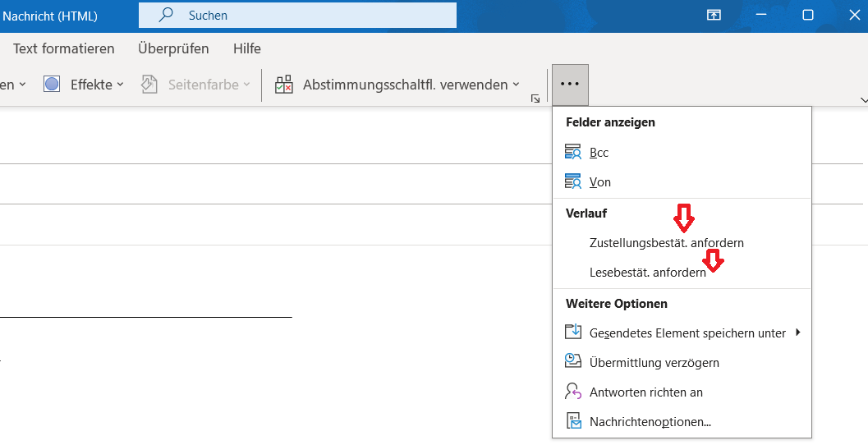Click the Felder anzeigen heading
Image resolution: width=868 pixels, height=445 pixels.
pos(610,122)
